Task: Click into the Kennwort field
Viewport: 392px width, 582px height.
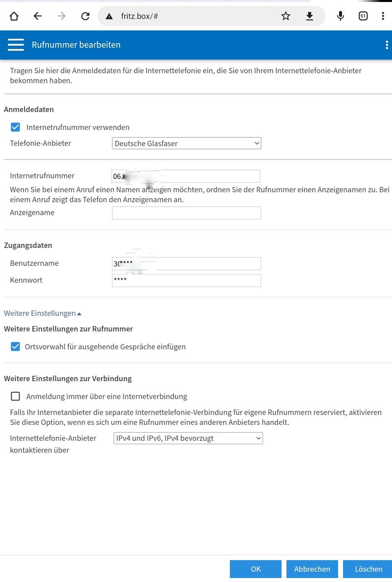Action: pyautogui.click(x=187, y=280)
